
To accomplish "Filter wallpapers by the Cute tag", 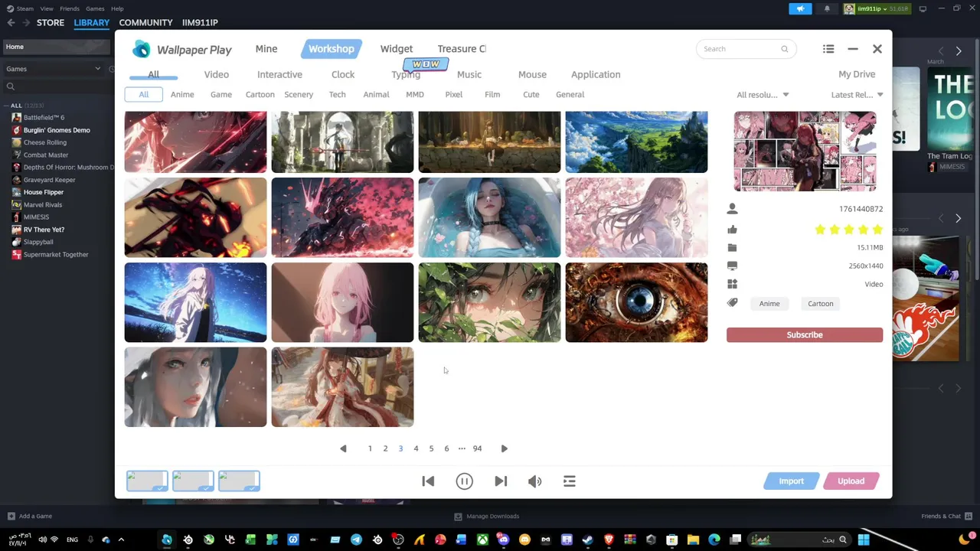I will tap(531, 94).
